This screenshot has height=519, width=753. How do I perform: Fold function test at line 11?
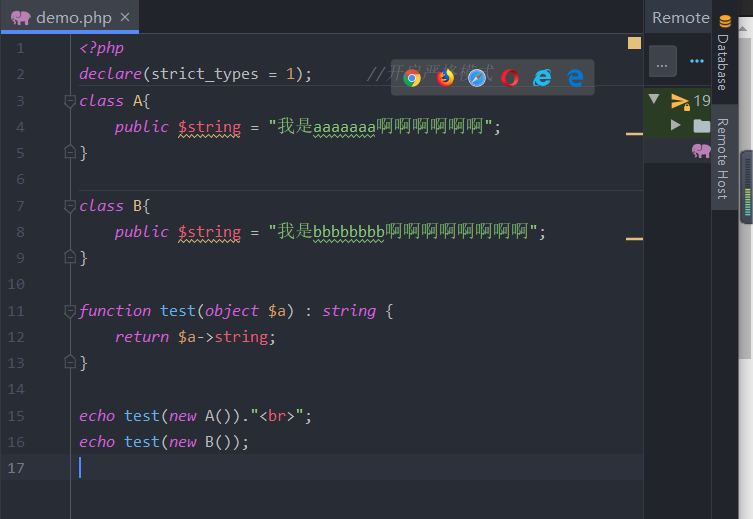70,312
